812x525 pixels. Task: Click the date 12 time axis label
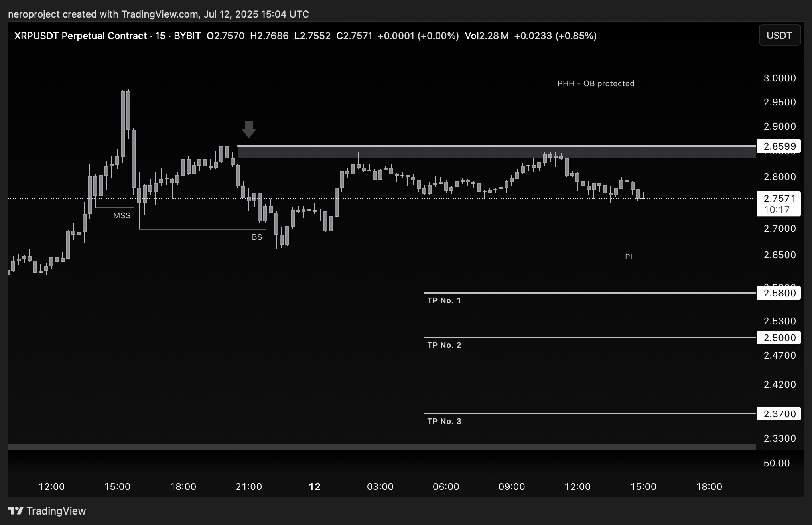[x=315, y=487]
